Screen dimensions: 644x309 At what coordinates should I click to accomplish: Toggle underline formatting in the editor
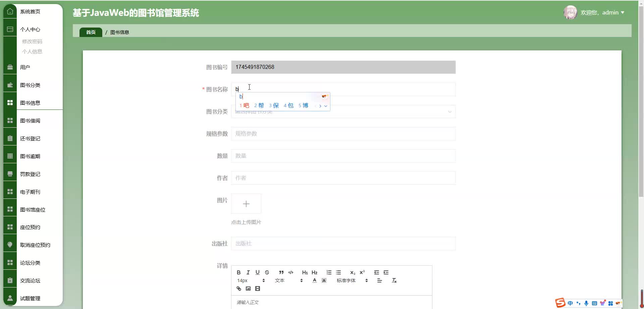coord(258,272)
